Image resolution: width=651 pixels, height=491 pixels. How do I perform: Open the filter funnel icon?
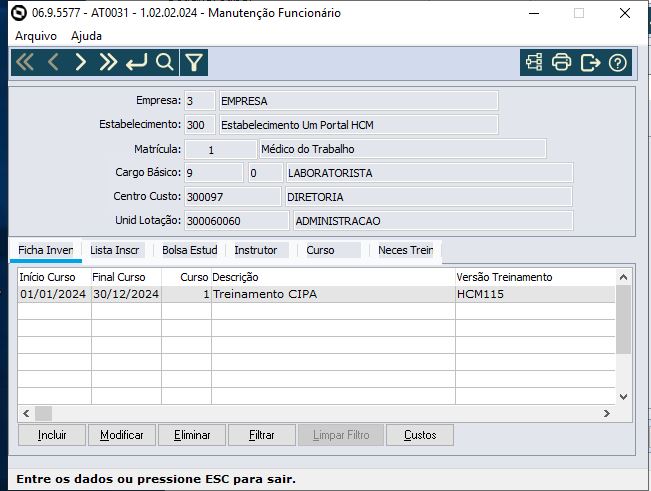pyautogui.click(x=194, y=63)
